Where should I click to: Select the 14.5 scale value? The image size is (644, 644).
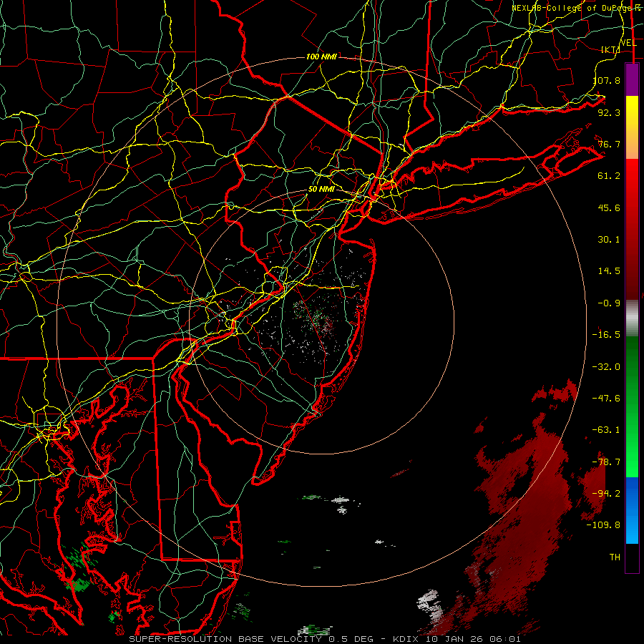[x=609, y=271]
